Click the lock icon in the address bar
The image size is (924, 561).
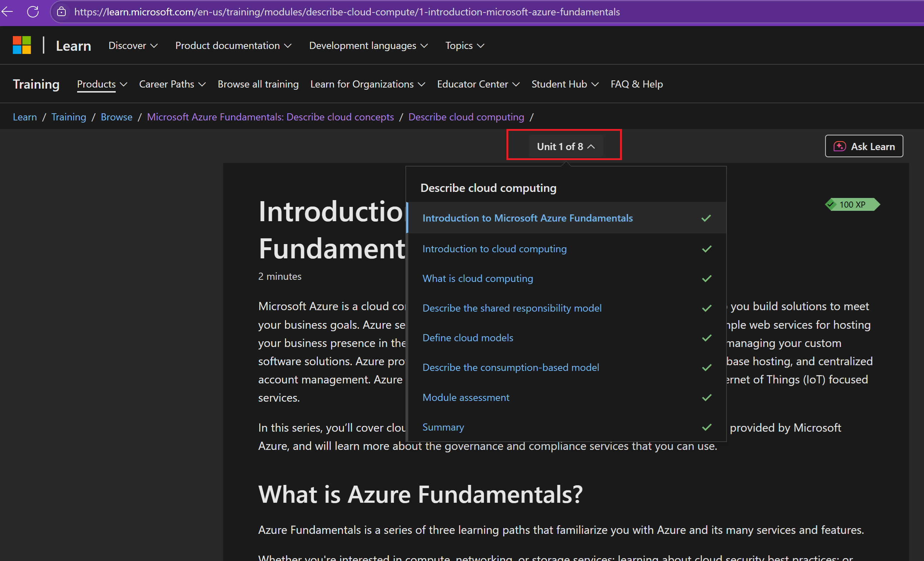(61, 12)
